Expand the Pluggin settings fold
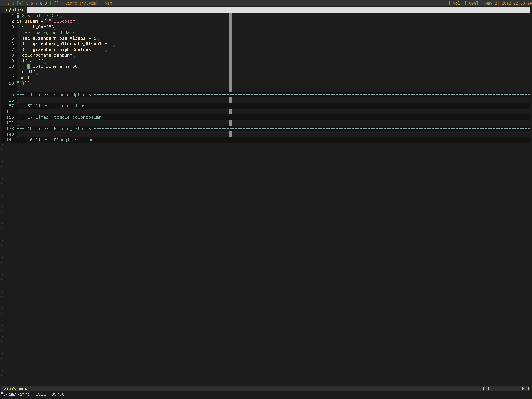Screen dimensions: 532x399 [273, 140]
